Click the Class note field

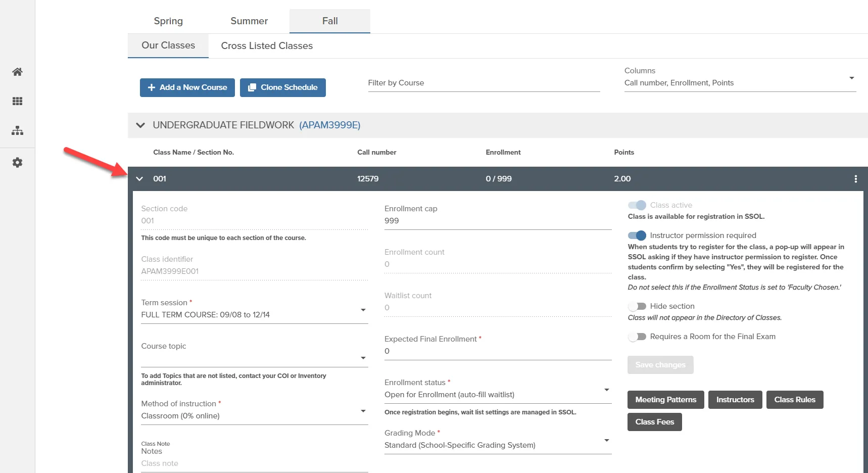tap(255, 463)
